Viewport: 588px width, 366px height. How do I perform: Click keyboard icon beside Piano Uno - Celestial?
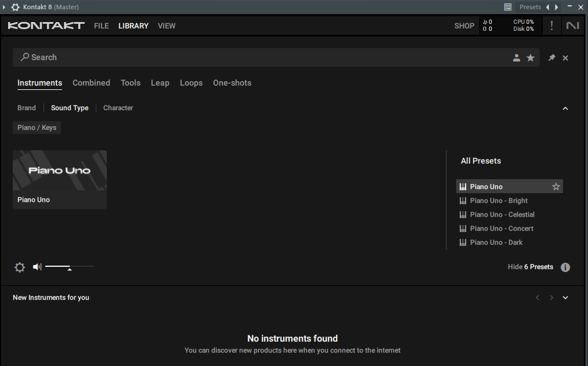tap(463, 215)
